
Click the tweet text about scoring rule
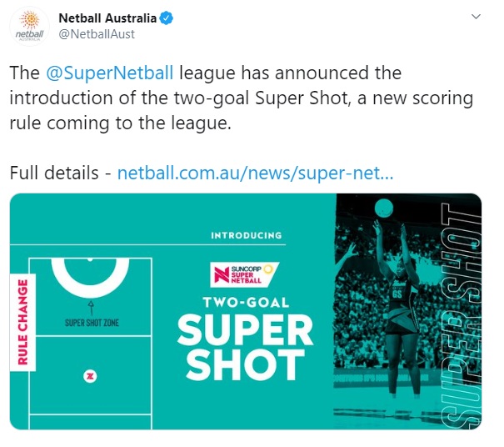(x=242, y=98)
